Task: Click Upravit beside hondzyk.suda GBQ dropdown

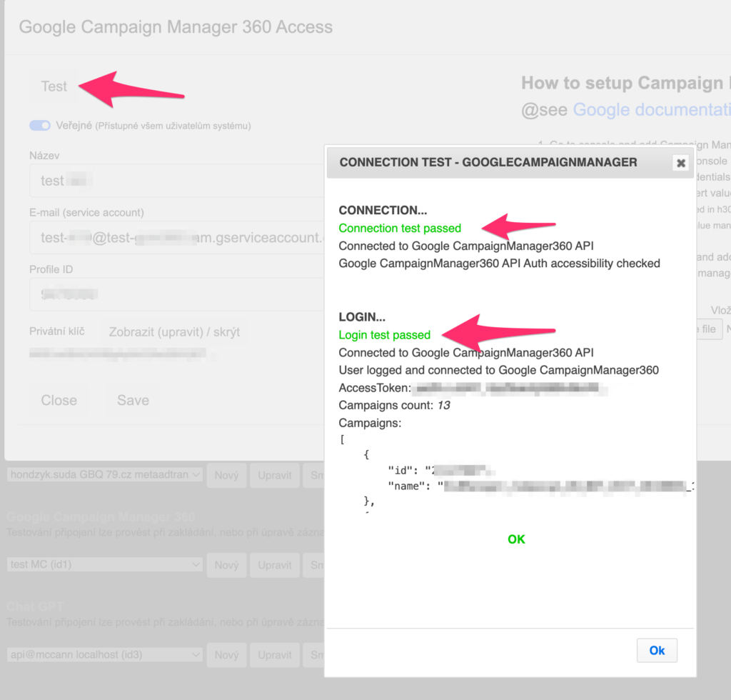Action: (275, 475)
